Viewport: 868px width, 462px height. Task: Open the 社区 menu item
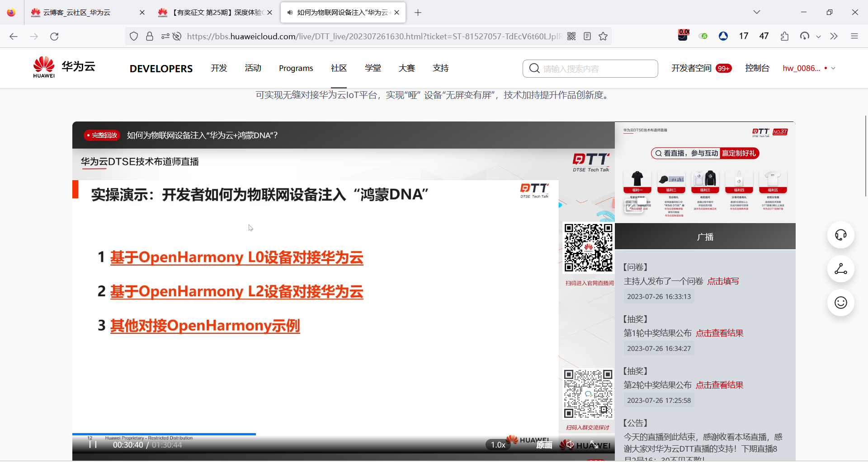(339, 68)
